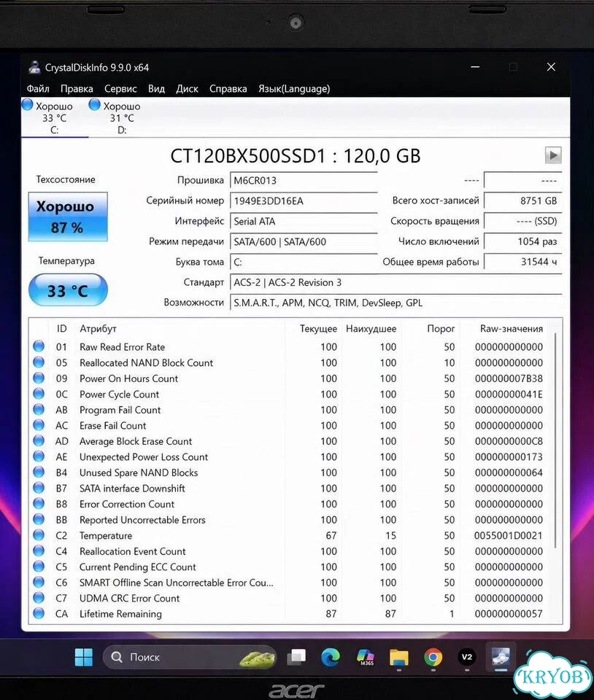Open the Вид menu
The width and height of the screenshot is (594, 700).
pos(156,89)
